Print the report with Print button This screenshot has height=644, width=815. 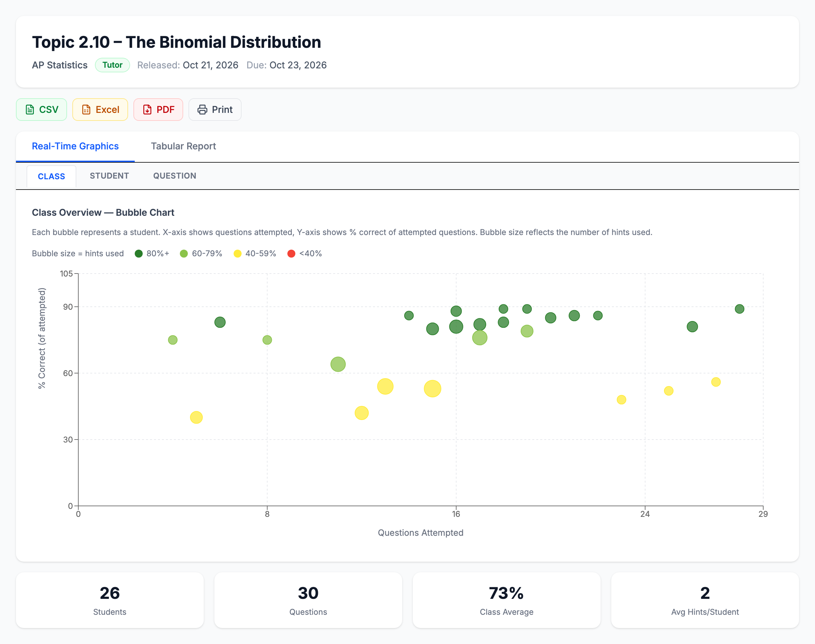coord(215,110)
